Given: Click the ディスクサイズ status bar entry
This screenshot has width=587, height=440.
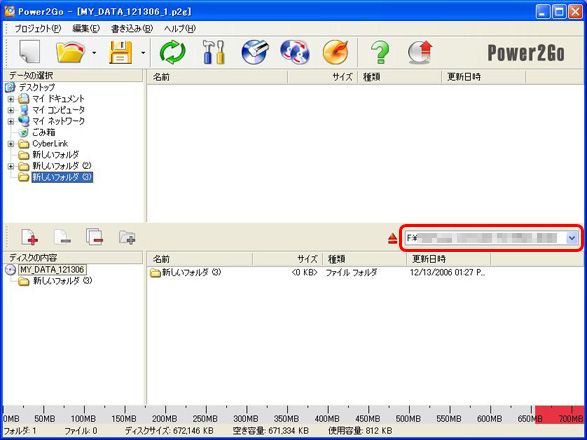Looking at the screenshot, I should pos(170,431).
